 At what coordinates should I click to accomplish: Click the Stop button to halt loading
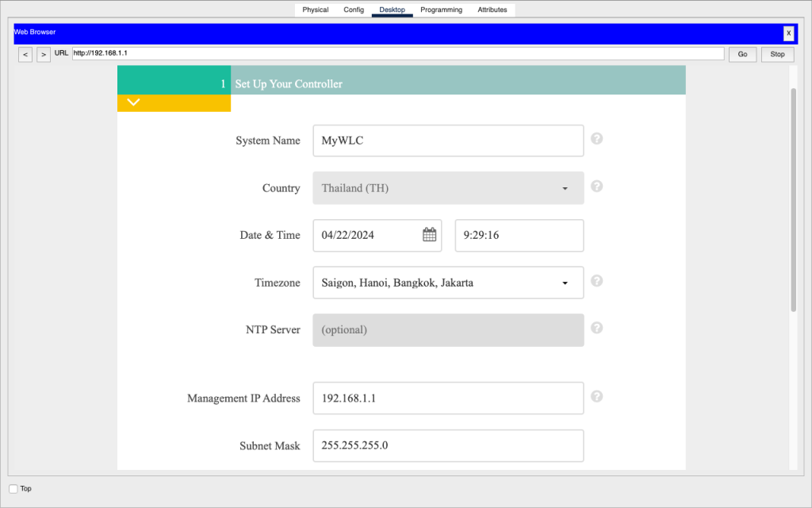pyautogui.click(x=777, y=54)
